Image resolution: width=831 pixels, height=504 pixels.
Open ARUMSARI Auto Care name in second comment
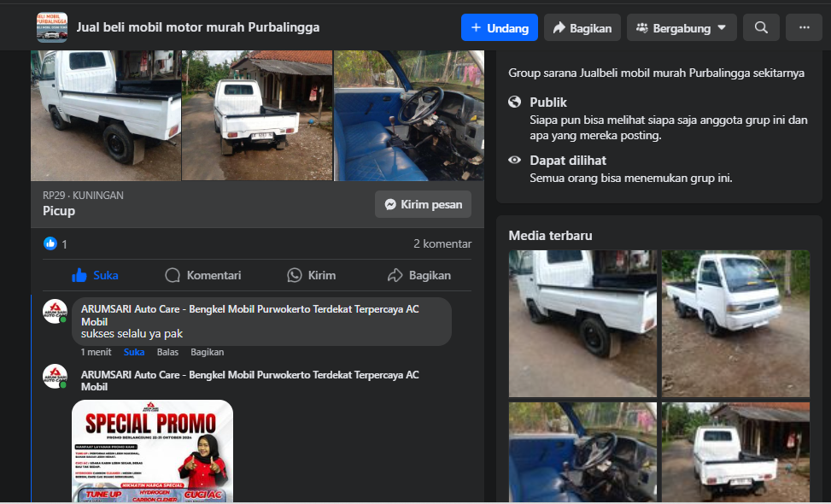[249, 380]
